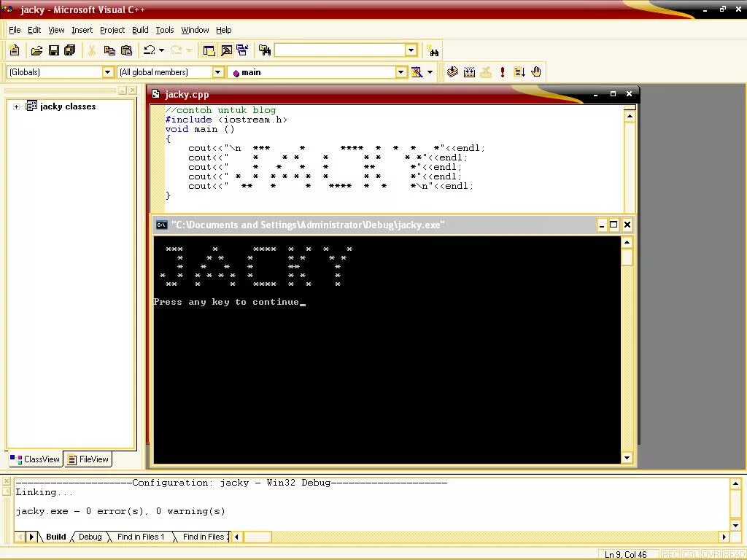Image resolution: width=747 pixels, height=560 pixels.
Task: Create a new text file from the toolbar
Action: [15, 50]
